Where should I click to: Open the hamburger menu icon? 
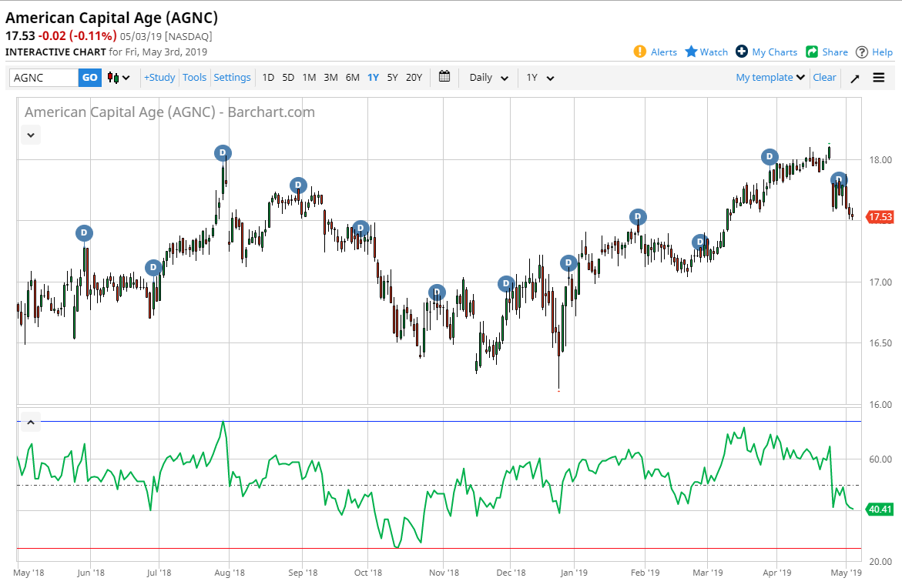pos(878,78)
